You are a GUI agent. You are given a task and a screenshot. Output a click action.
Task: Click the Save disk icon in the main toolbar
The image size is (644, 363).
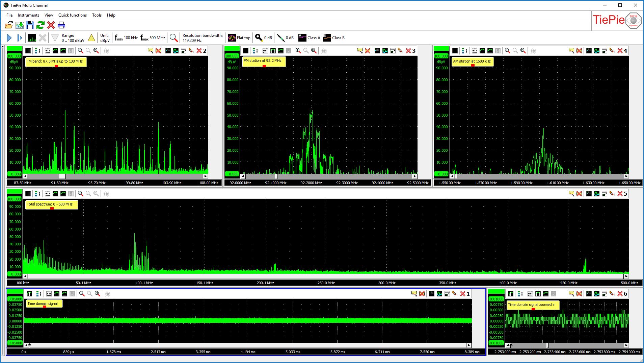tap(30, 25)
